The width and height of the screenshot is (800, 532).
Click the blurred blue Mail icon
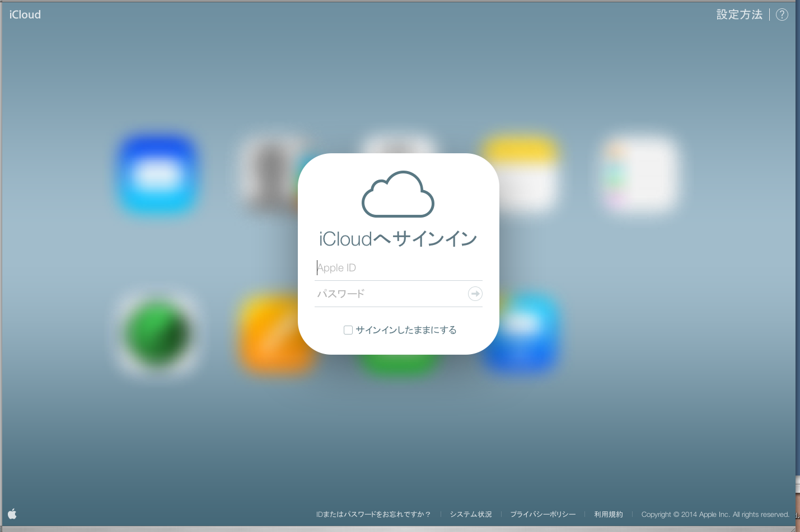(x=159, y=175)
